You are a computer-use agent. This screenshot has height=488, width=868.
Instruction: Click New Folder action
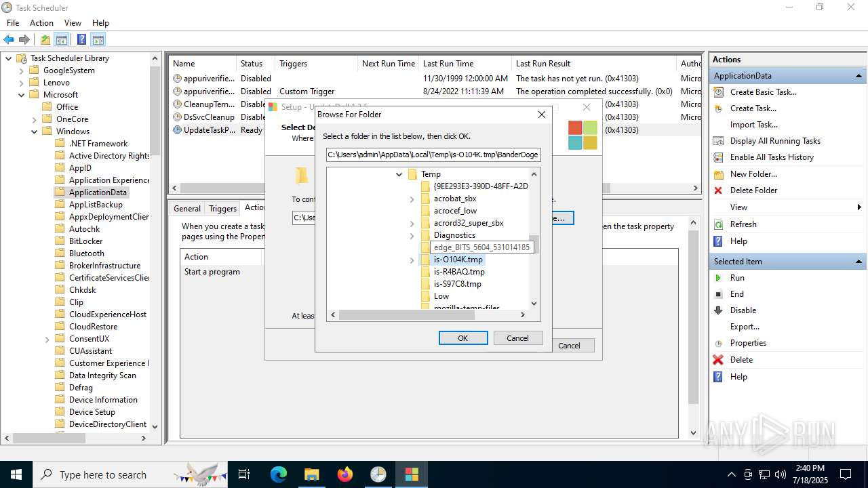(753, 174)
